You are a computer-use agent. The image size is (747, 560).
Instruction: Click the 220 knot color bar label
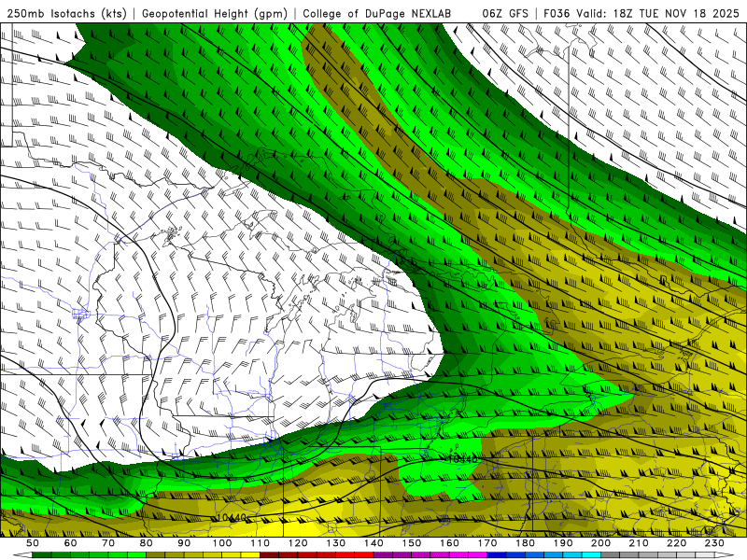(676, 543)
